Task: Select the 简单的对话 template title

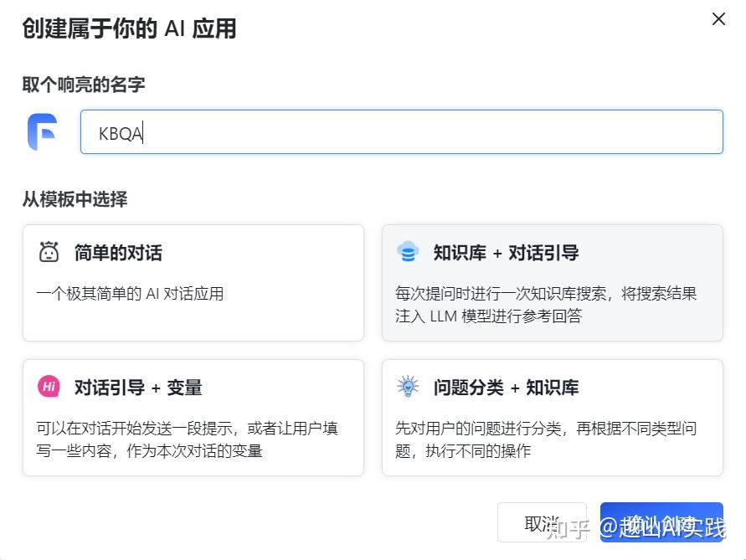Action: [x=118, y=253]
